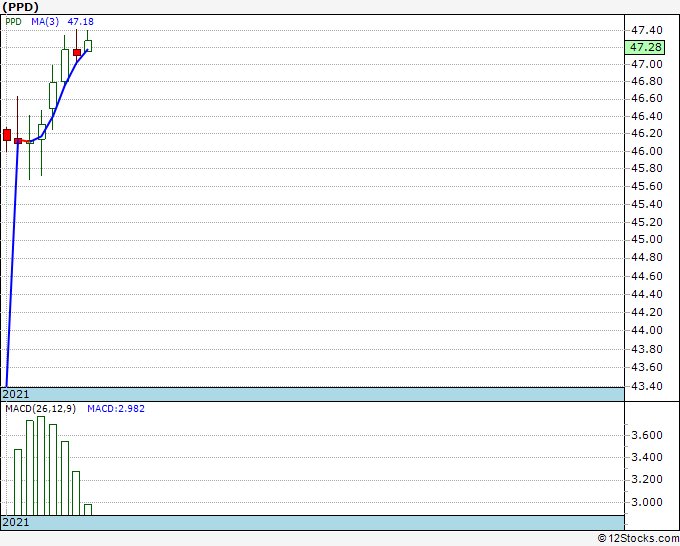Click the 44.00 price axis label
This screenshot has width=680, height=546.
646,330
